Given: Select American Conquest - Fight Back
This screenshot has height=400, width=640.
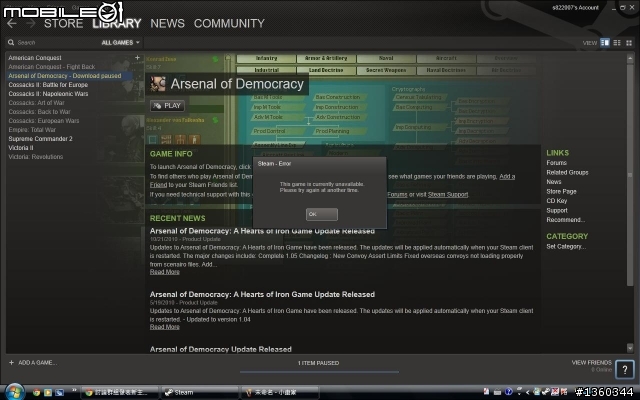Looking at the screenshot, I should pyautogui.click(x=52, y=67).
